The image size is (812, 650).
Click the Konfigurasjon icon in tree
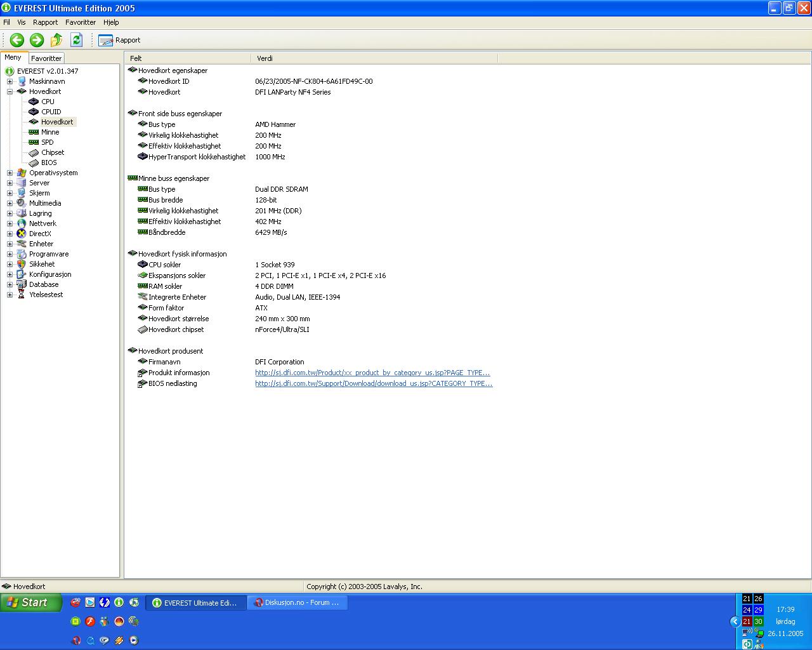click(x=22, y=274)
